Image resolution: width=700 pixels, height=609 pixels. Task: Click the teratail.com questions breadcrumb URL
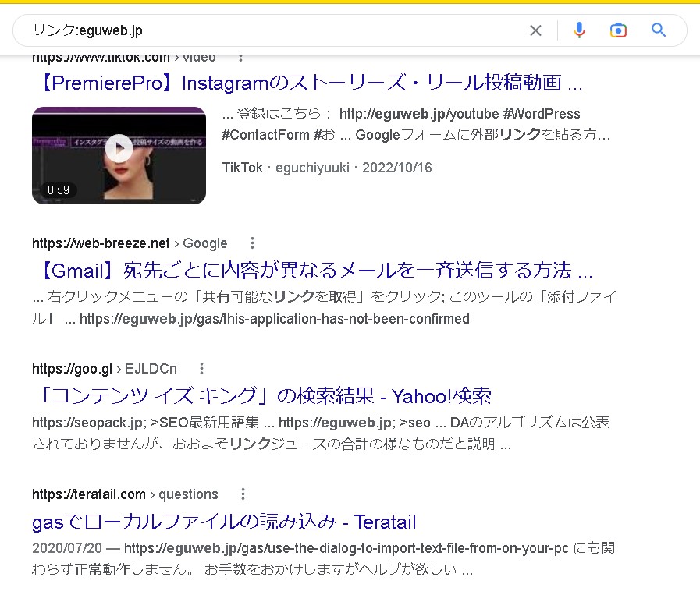[x=125, y=494]
